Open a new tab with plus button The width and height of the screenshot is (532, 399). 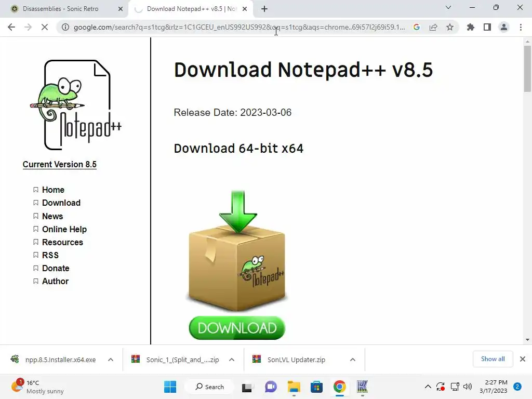[264, 9]
